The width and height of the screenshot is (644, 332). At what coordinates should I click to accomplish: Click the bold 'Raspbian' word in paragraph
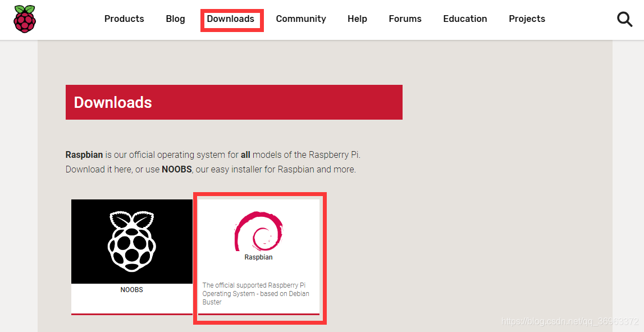pyautogui.click(x=84, y=155)
